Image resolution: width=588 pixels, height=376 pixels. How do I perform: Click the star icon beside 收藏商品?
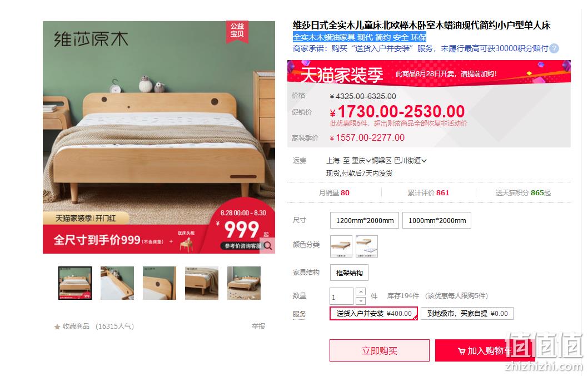point(57,326)
